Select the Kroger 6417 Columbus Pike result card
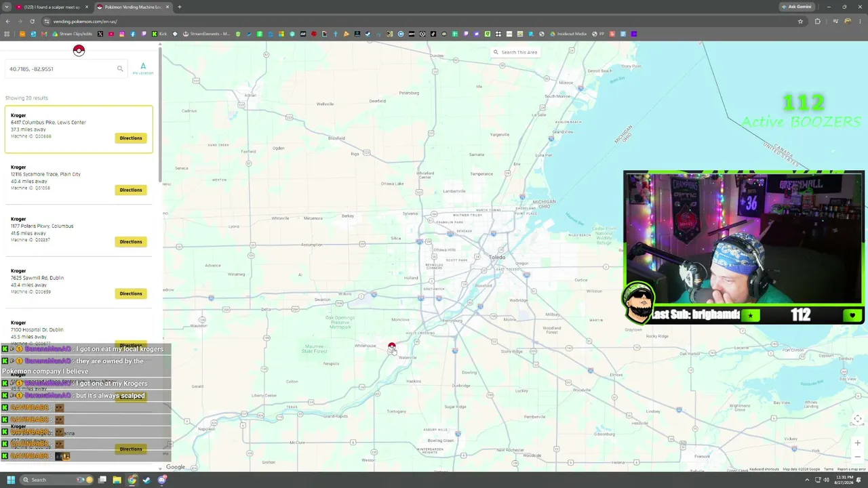The image size is (868, 488). pos(79,129)
